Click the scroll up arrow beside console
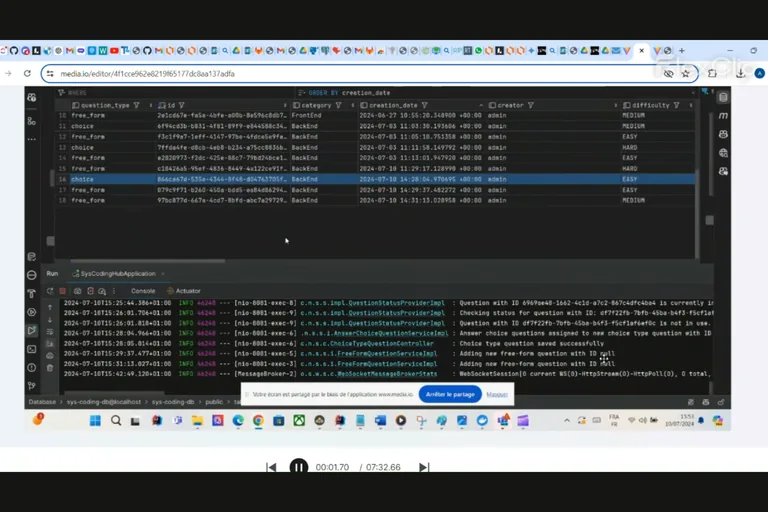 [x=50, y=307]
